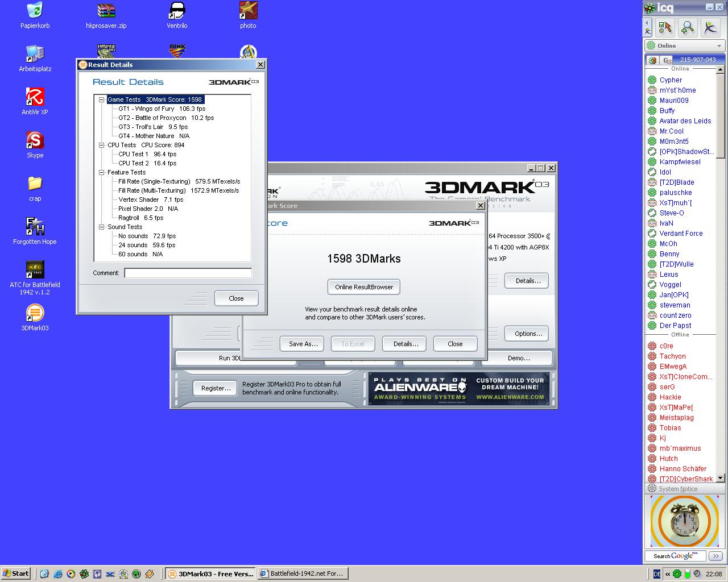Click Online ResultBrowser button
The image size is (728, 582).
(x=364, y=287)
